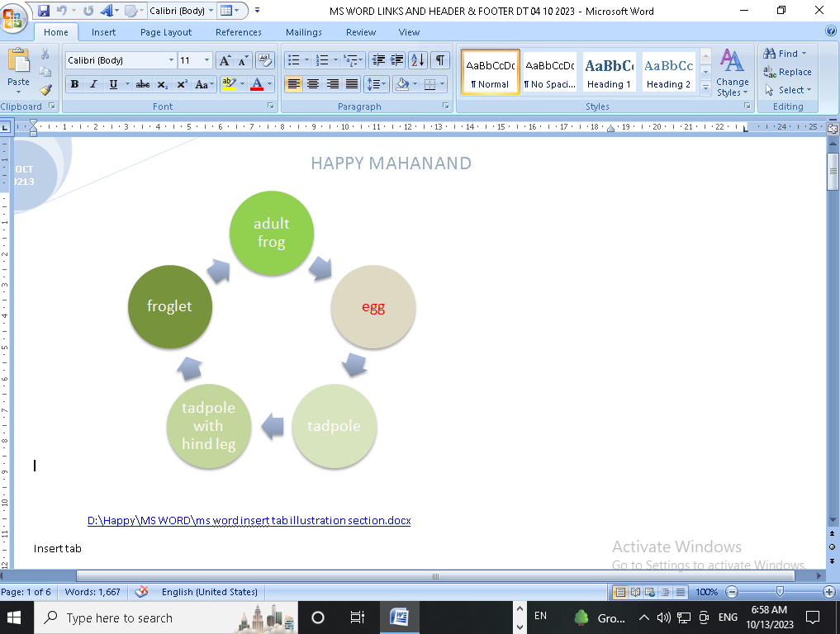Open the Change Styles gallery
The width and height of the screenshot is (840, 634).
(x=732, y=73)
